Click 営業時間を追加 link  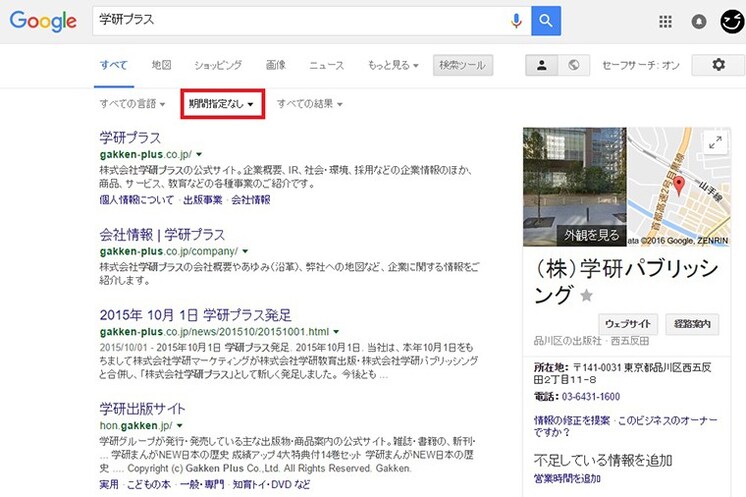pyautogui.click(x=567, y=478)
